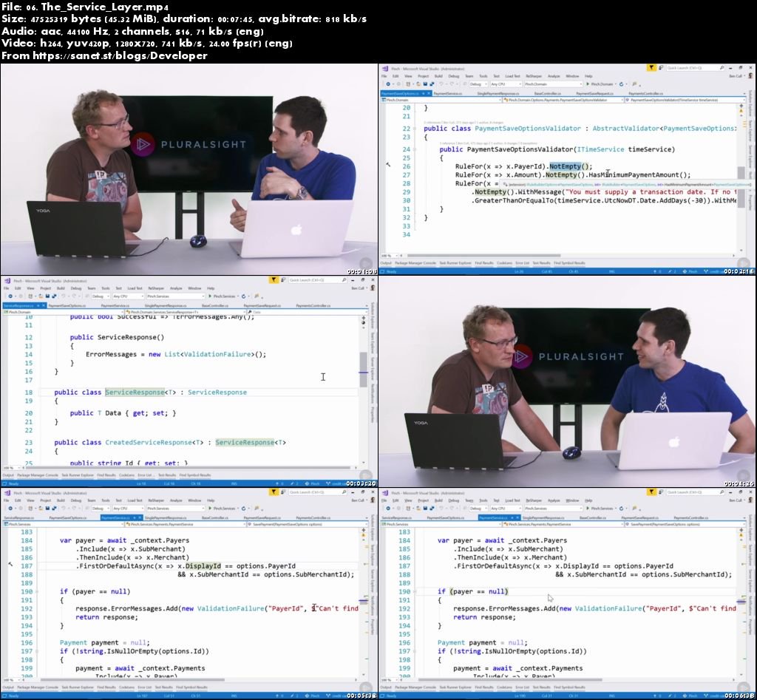
Task: Click the yellow filter flag icon in 03:20 frame
Action: [x=274, y=279]
